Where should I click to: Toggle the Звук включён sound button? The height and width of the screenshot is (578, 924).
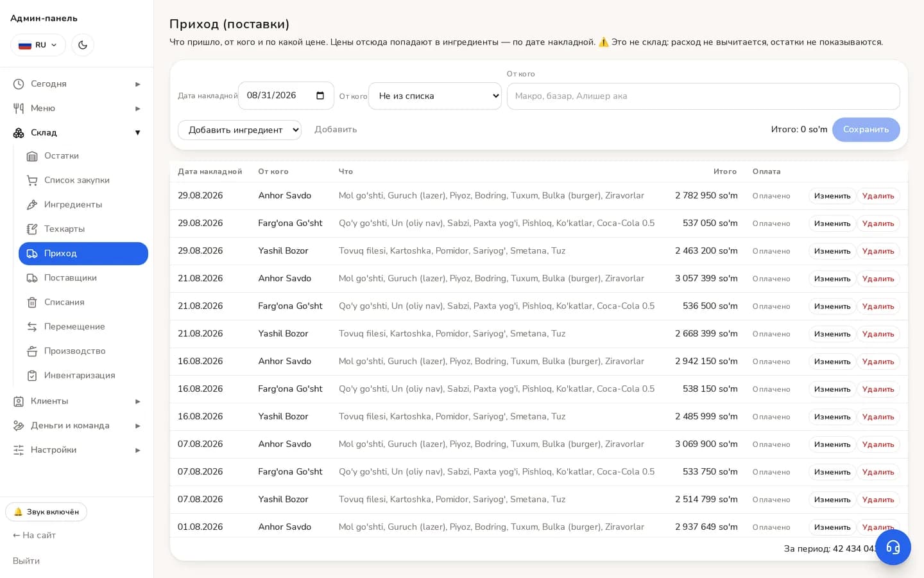[x=46, y=512]
